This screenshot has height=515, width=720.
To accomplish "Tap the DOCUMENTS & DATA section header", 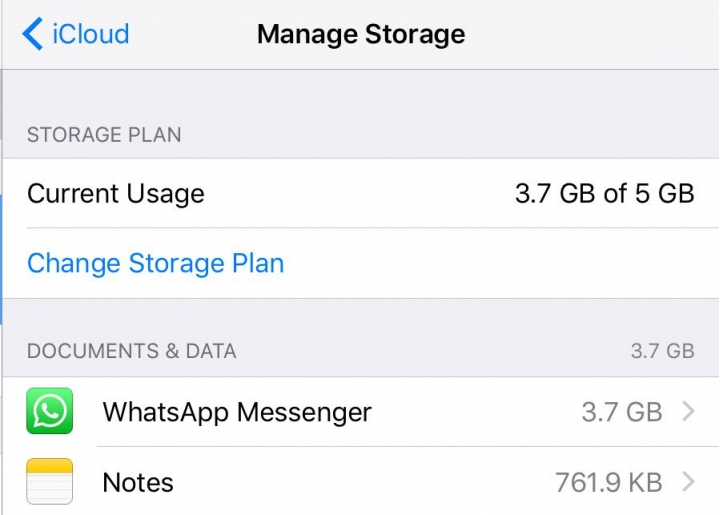I will pos(132,351).
